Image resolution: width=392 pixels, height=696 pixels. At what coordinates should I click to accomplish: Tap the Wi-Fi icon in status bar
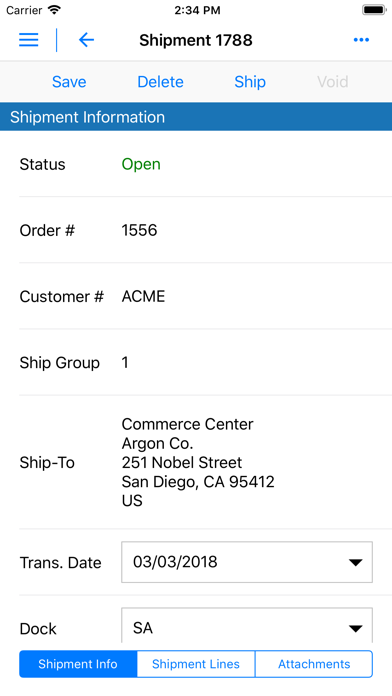click(54, 10)
